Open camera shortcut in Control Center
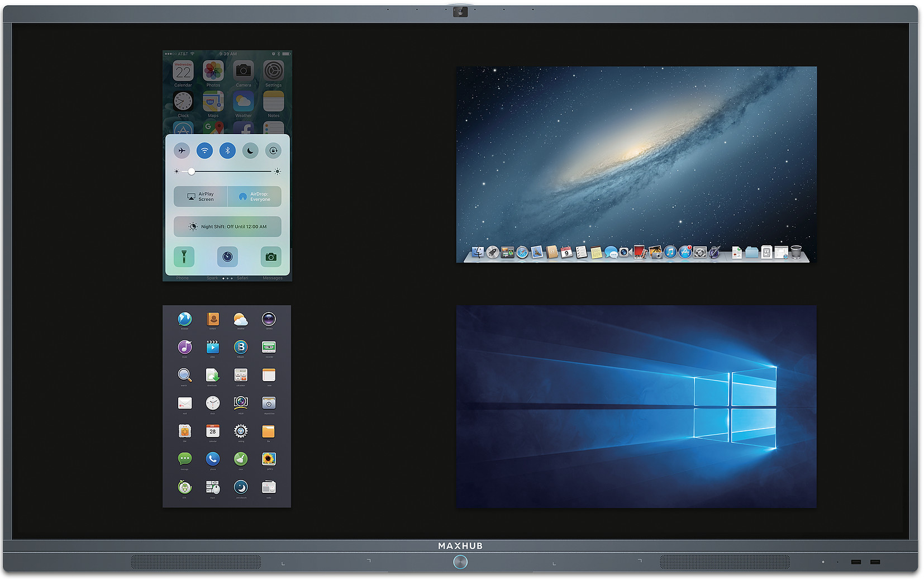924x580 pixels. [271, 256]
